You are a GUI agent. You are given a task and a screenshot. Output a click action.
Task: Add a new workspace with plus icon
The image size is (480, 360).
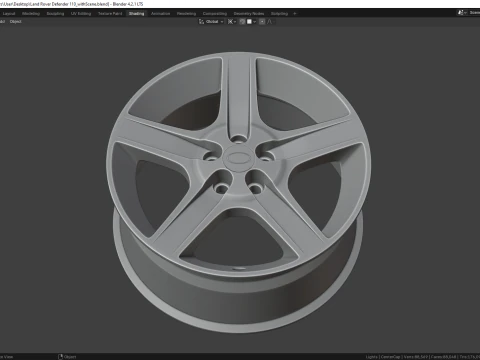pos(295,14)
